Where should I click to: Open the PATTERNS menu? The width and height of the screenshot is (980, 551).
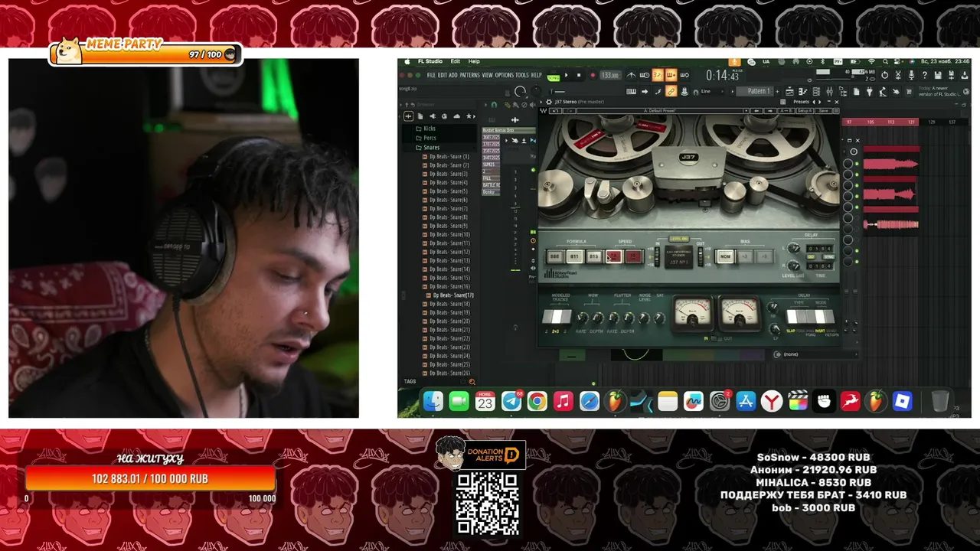(469, 75)
